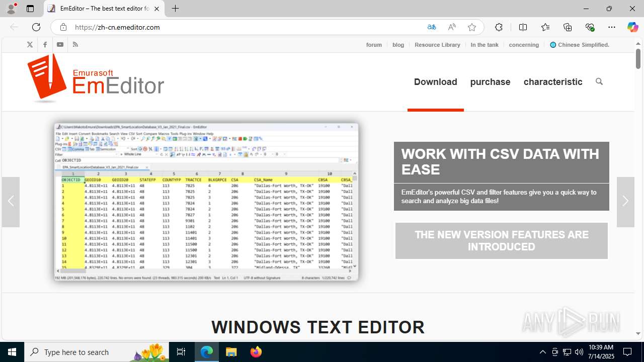
Task: Show translate options in address bar
Action: tap(432, 27)
